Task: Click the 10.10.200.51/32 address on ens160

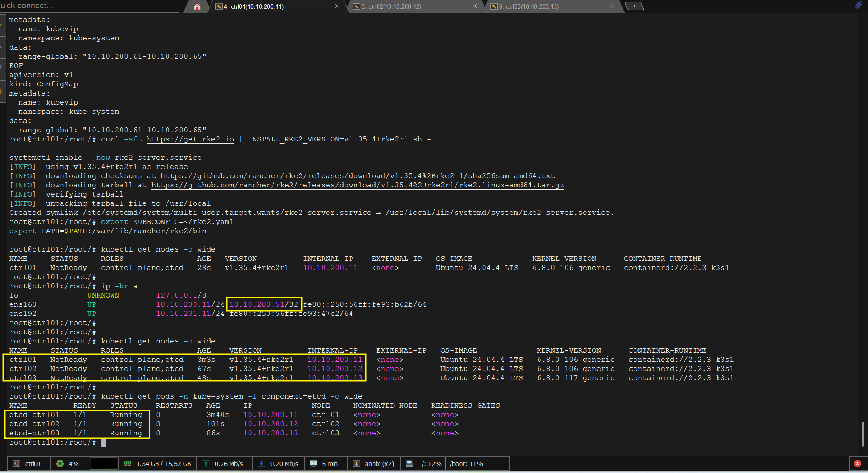Action: (264, 304)
